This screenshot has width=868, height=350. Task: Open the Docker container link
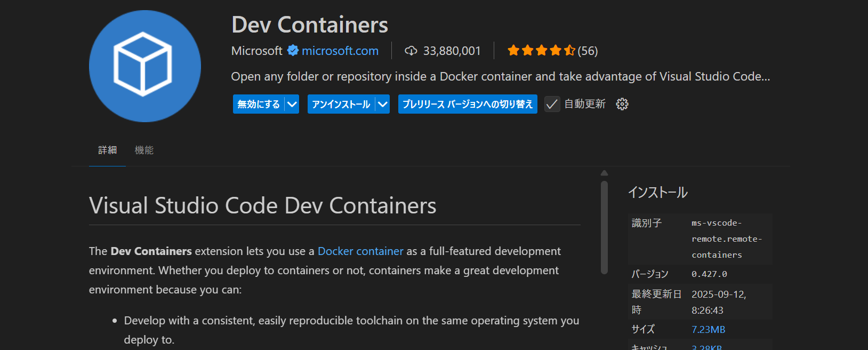tap(360, 251)
